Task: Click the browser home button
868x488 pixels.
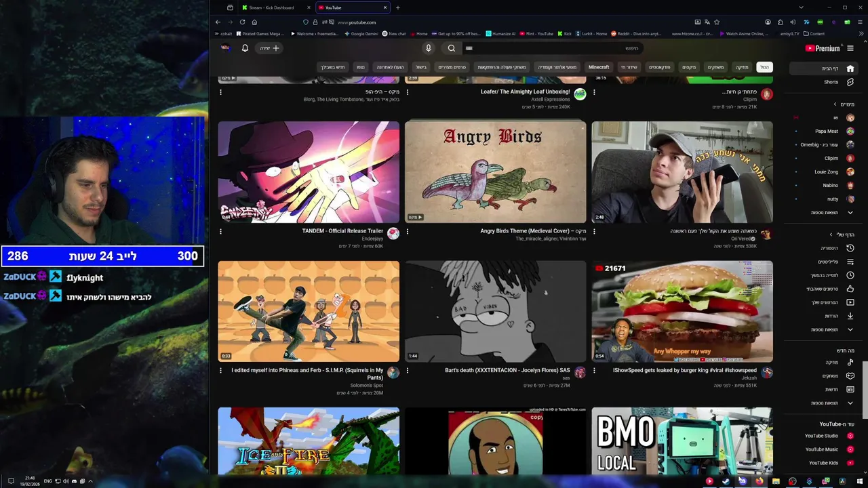Action: click(x=254, y=22)
